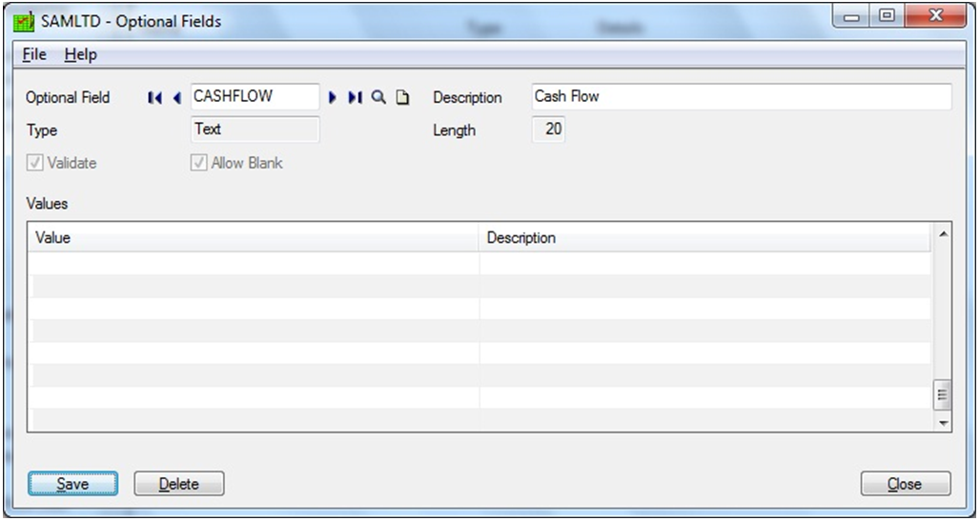Create a new optional field record
Screen dimensions: 980x521
click(402, 98)
